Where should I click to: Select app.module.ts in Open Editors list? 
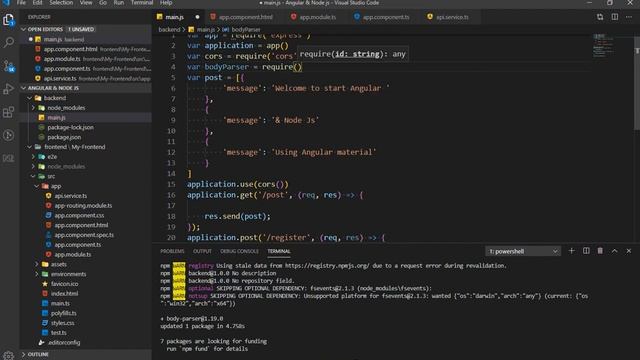pos(86,59)
